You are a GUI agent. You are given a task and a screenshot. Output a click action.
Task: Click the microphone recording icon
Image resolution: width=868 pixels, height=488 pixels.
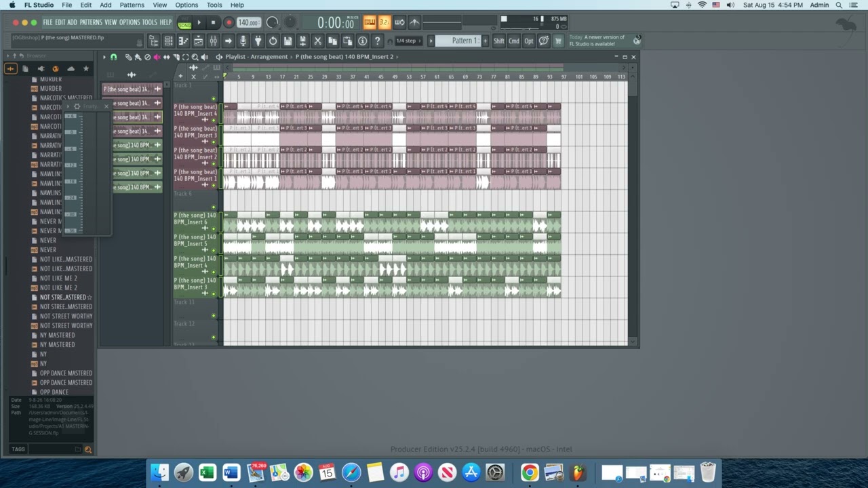(x=243, y=41)
